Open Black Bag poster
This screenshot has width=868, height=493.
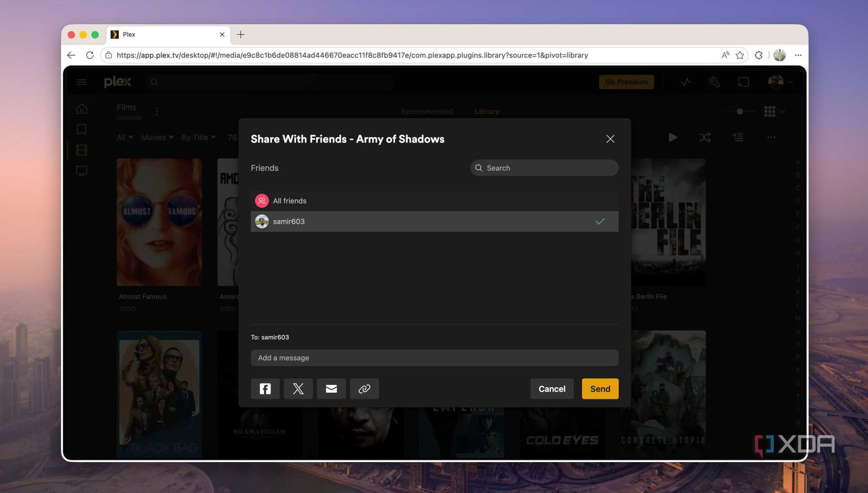coord(159,394)
